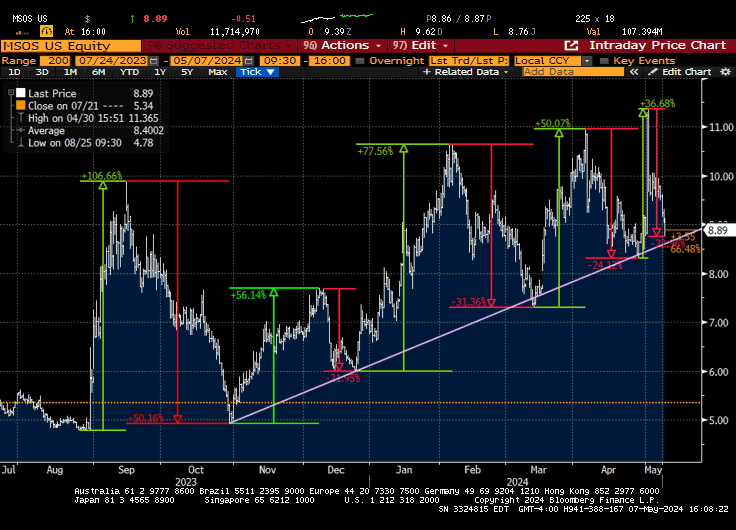This screenshot has width=736, height=530.
Task: Click the start date field 07/24/2023
Action: coord(112,61)
